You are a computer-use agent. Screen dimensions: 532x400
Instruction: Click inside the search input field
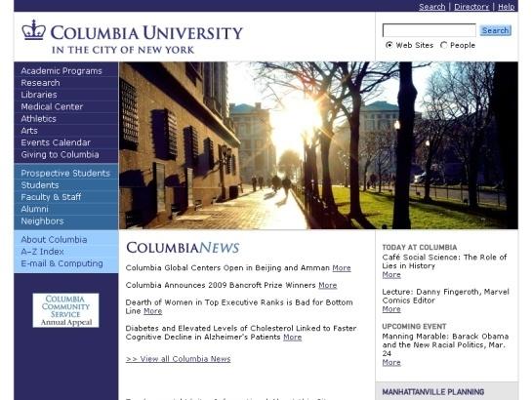pyautogui.click(x=430, y=30)
